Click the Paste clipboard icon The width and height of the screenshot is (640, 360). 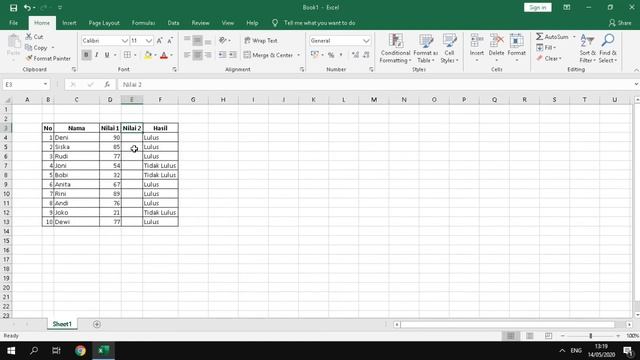click(x=13, y=42)
